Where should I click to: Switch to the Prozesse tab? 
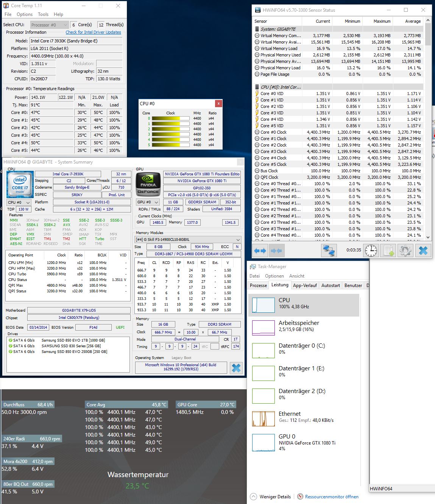pyautogui.click(x=259, y=286)
